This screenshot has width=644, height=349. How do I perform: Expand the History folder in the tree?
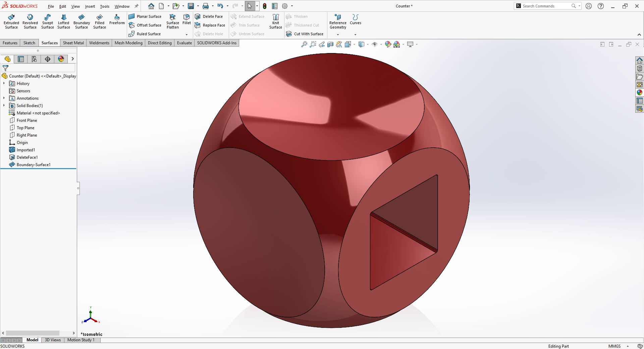4,83
